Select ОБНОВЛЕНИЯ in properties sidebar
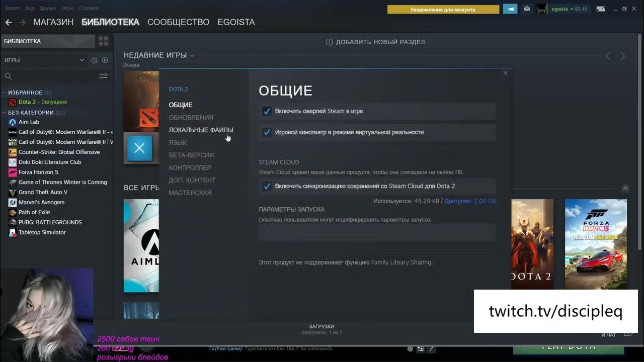Image resolution: width=644 pixels, height=362 pixels. 191,118
